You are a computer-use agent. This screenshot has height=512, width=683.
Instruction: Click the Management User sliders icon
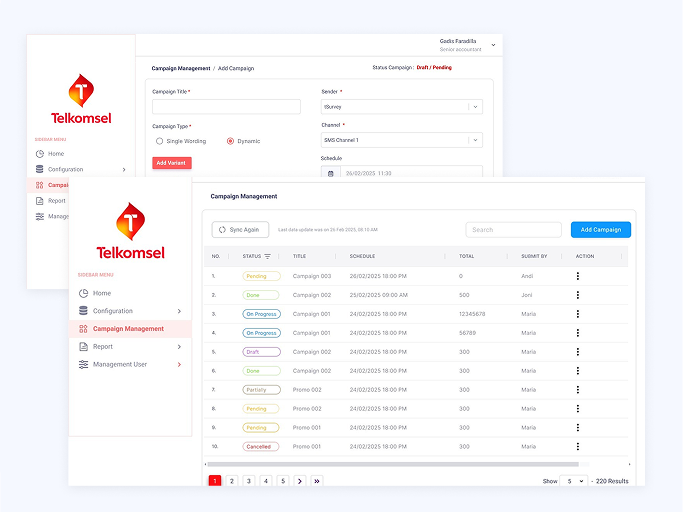[84, 365]
